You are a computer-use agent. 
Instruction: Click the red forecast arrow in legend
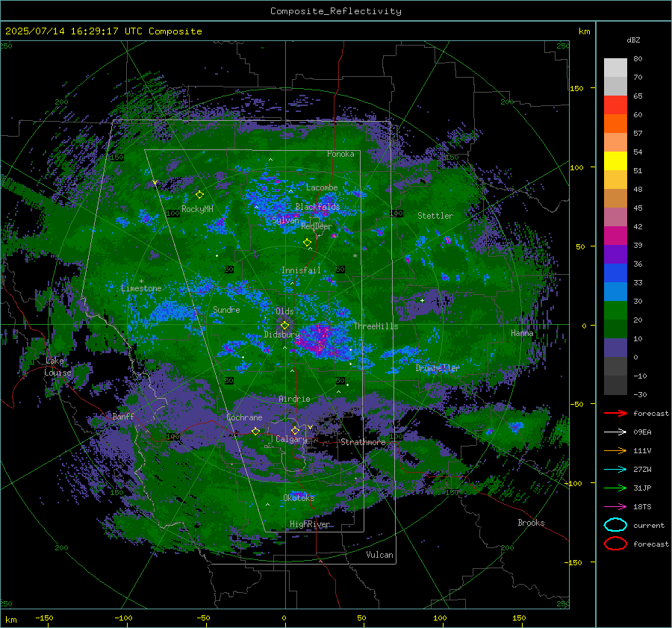click(x=615, y=413)
